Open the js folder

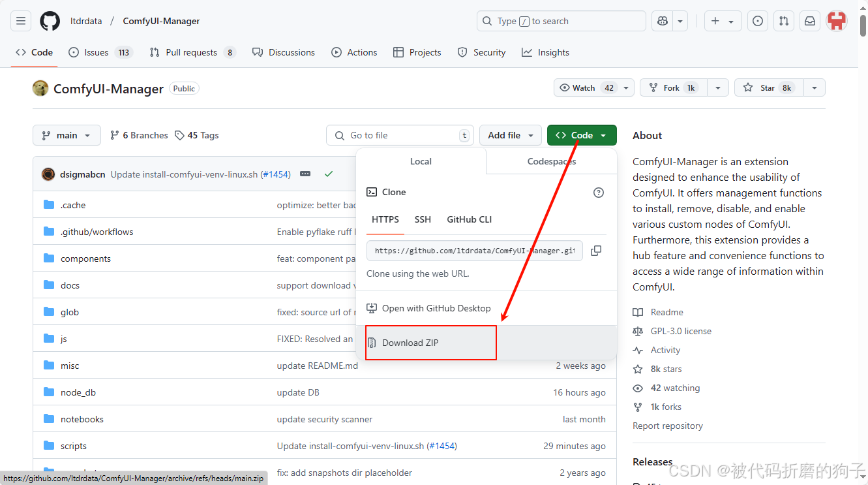64,339
